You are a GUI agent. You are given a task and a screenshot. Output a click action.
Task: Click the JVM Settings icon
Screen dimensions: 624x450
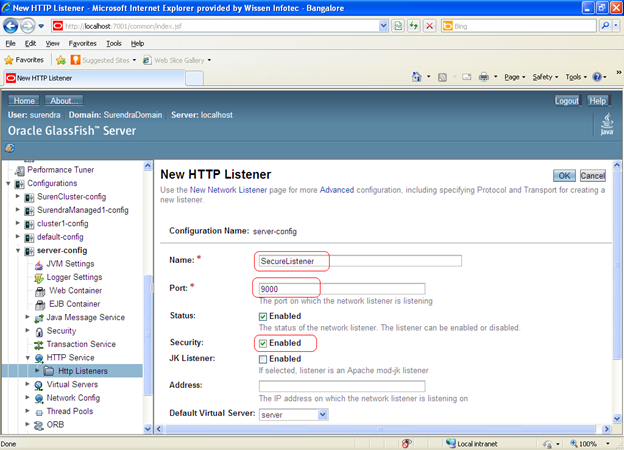[39, 264]
